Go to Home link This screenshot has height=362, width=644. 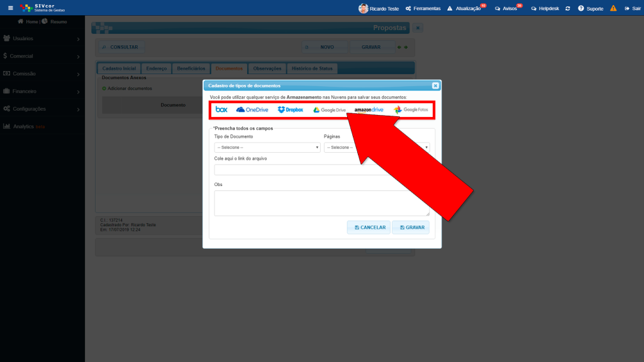pyautogui.click(x=31, y=22)
